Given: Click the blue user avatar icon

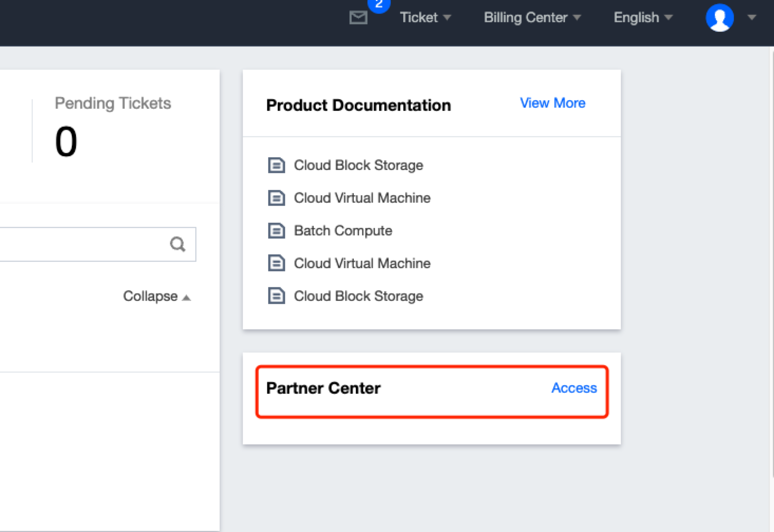Looking at the screenshot, I should pyautogui.click(x=720, y=18).
